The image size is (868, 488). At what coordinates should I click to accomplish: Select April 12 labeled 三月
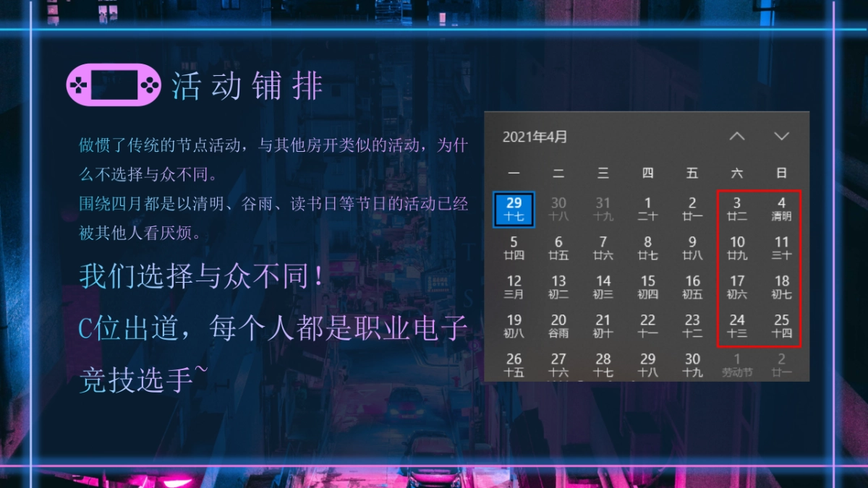(514, 286)
